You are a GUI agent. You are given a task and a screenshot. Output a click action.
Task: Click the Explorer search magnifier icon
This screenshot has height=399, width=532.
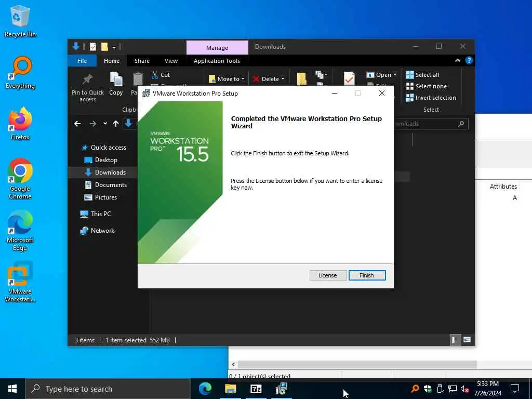[461, 124]
